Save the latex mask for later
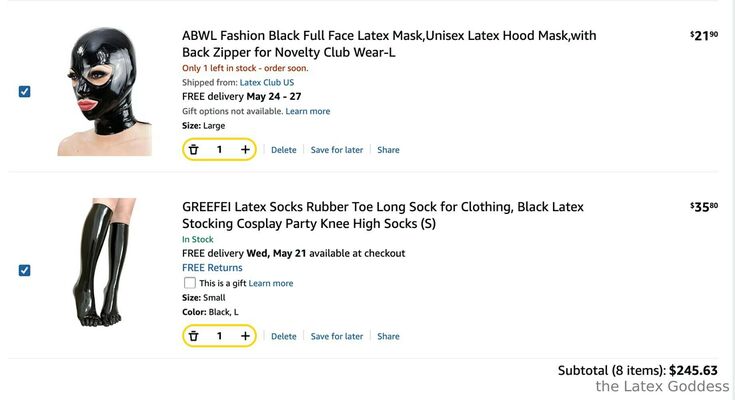The height and width of the screenshot is (400, 735). pyautogui.click(x=337, y=150)
